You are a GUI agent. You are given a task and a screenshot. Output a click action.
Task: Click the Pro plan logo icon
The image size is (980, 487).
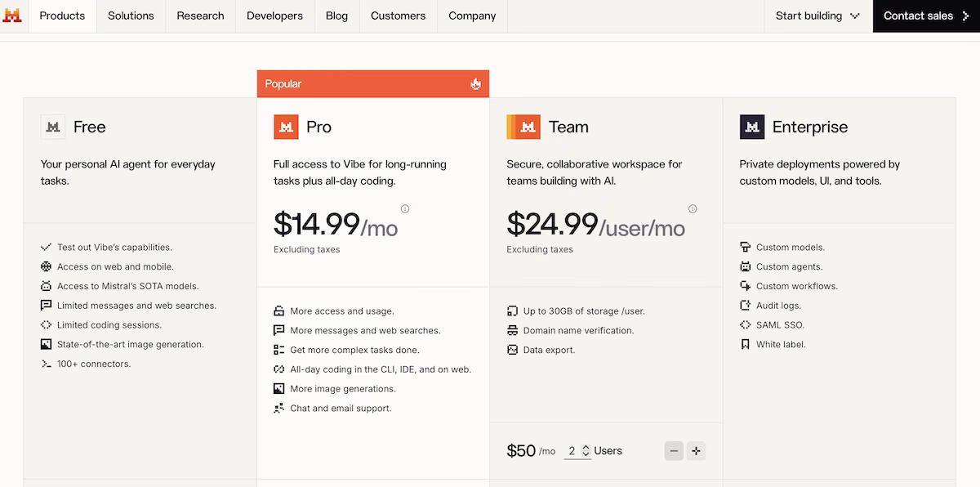(x=286, y=127)
